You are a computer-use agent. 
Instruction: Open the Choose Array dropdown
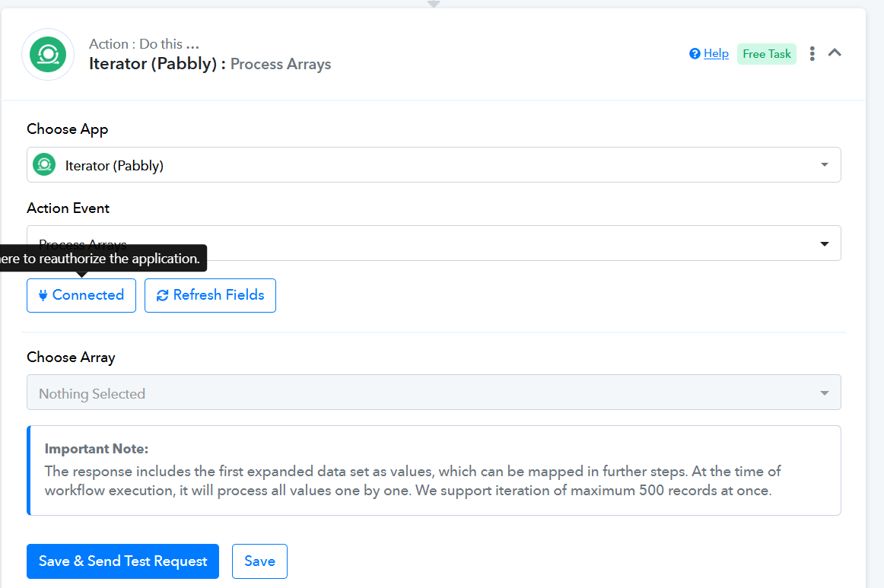point(434,393)
